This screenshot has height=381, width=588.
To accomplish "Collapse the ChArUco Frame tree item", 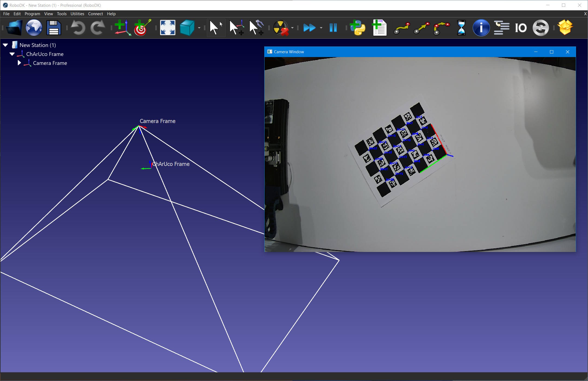I will (x=12, y=54).
